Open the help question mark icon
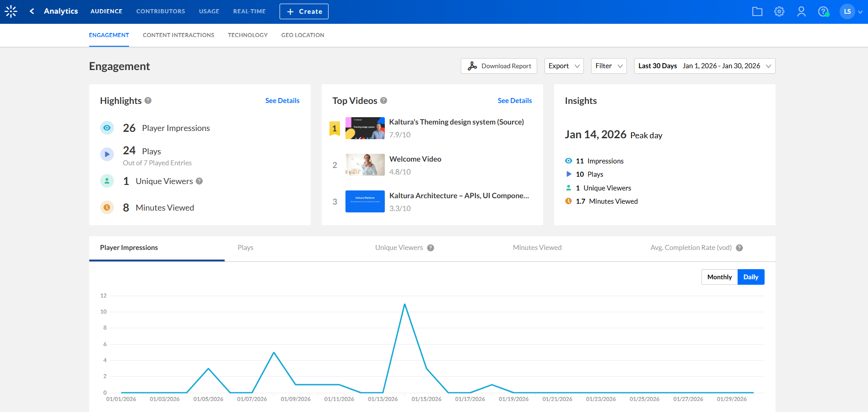The width and height of the screenshot is (868, 412). [x=823, y=11]
